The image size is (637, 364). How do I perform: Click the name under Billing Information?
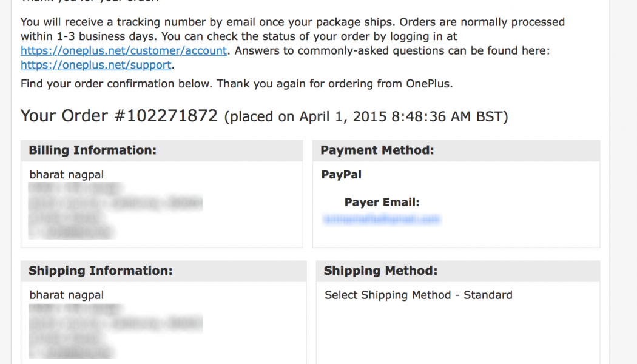pyautogui.click(x=67, y=175)
